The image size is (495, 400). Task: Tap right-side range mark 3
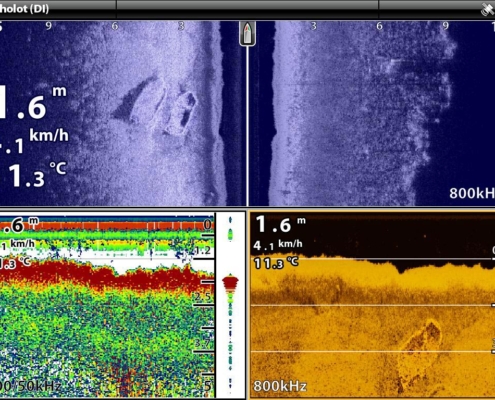coord(313,26)
